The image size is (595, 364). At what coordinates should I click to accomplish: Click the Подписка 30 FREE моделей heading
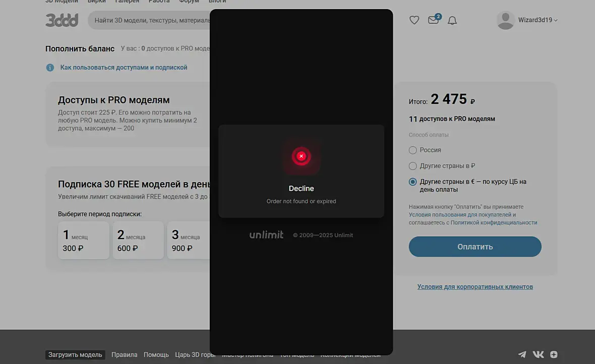tap(134, 184)
